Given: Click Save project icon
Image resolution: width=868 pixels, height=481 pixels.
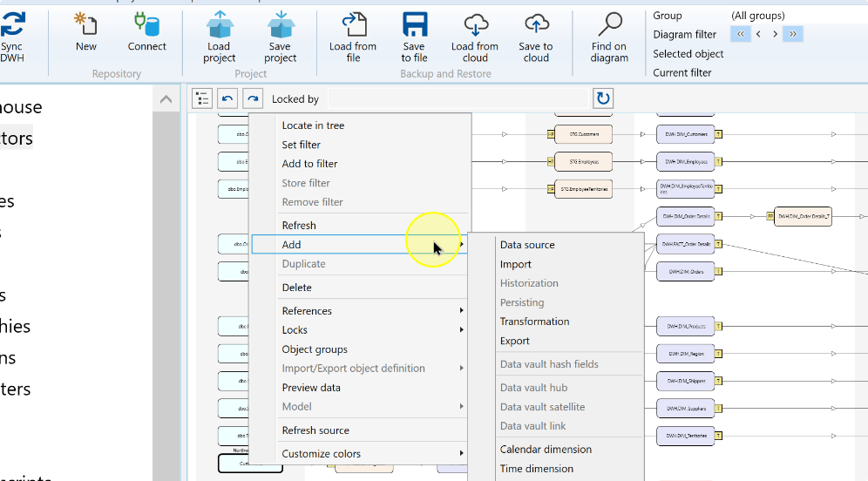Looking at the screenshot, I should pyautogui.click(x=281, y=24).
